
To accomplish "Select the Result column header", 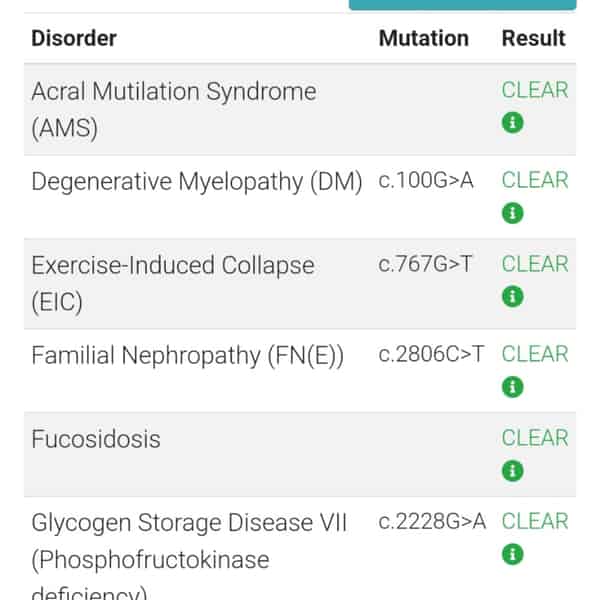I will coord(533,38).
